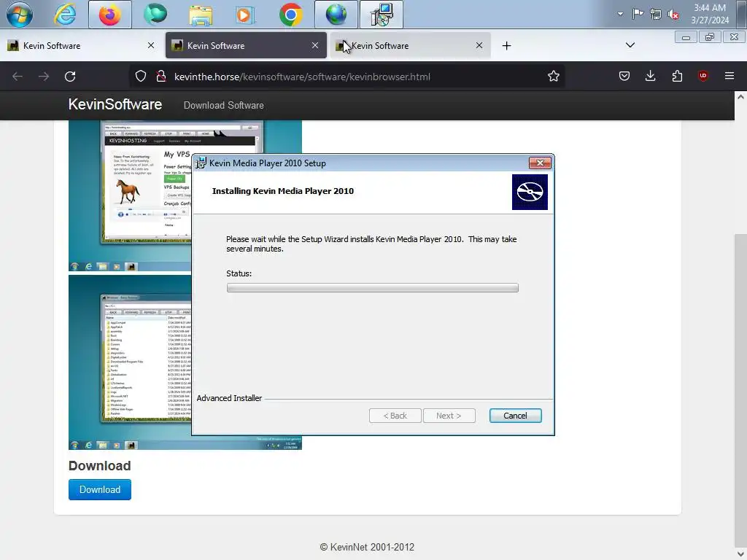This screenshot has height=560, width=747.
Task: Go forward to the next page
Action: [44, 77]
